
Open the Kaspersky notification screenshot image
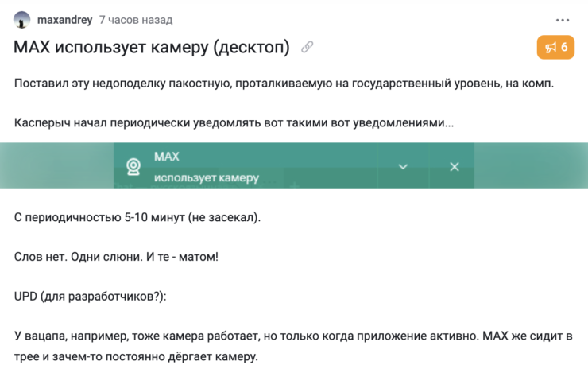pyautogui.click(x=294, y=166)
